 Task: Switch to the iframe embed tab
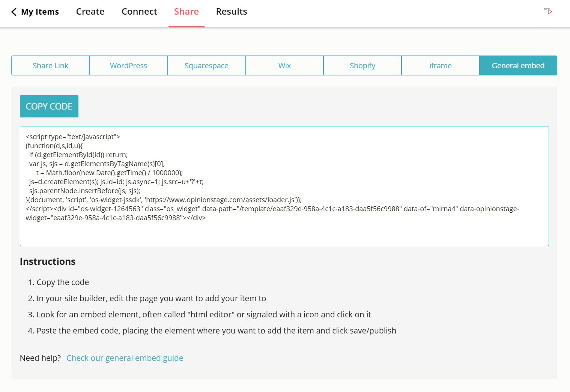click(x=440, y=65)
